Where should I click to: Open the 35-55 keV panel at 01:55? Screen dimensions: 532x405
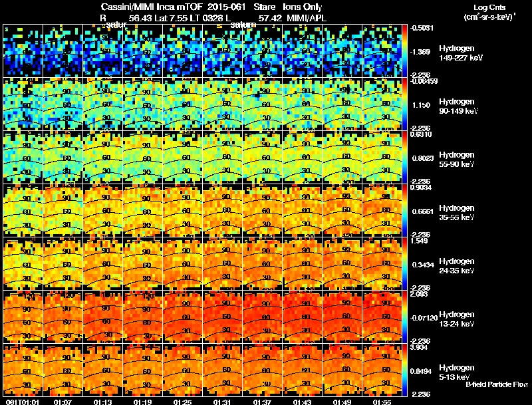tap(382, 211)
